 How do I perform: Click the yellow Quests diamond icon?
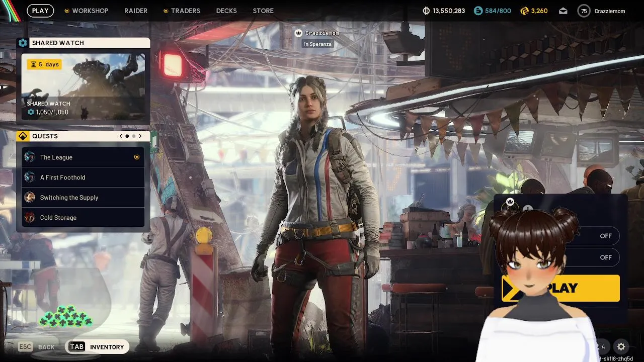pyautogui.click(x=23, y=136)
